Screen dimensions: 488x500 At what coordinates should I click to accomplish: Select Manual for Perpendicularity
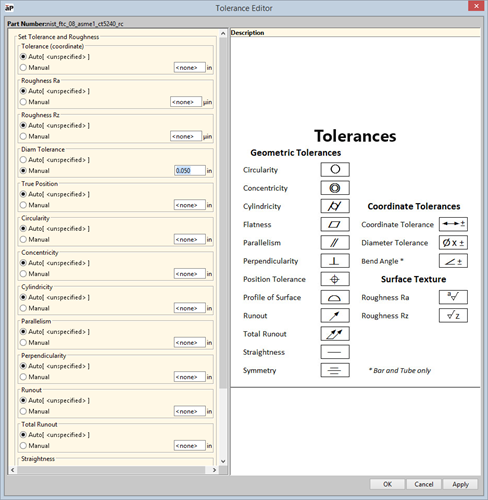coord(23,377)
